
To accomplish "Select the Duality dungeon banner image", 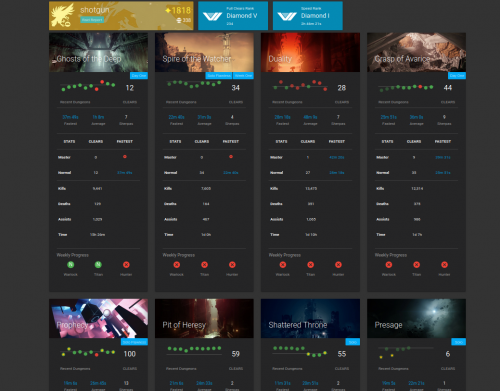I will click(310, 52).
